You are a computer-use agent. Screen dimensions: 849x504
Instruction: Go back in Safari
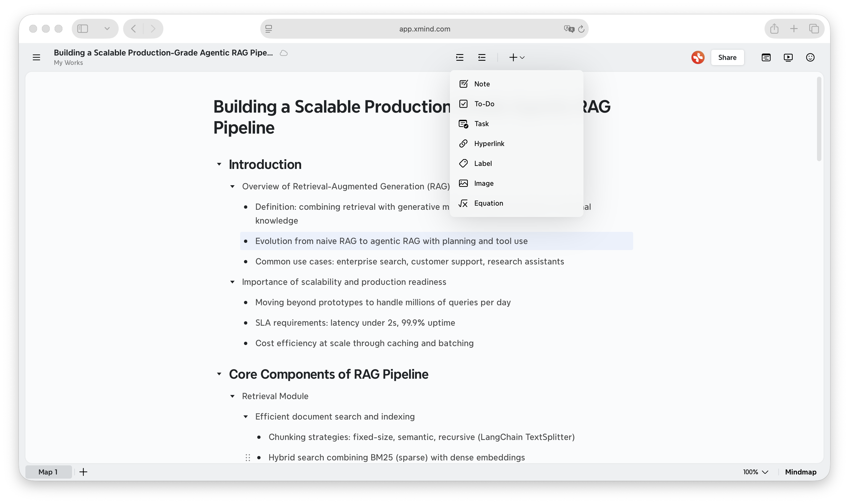(134, 28)
